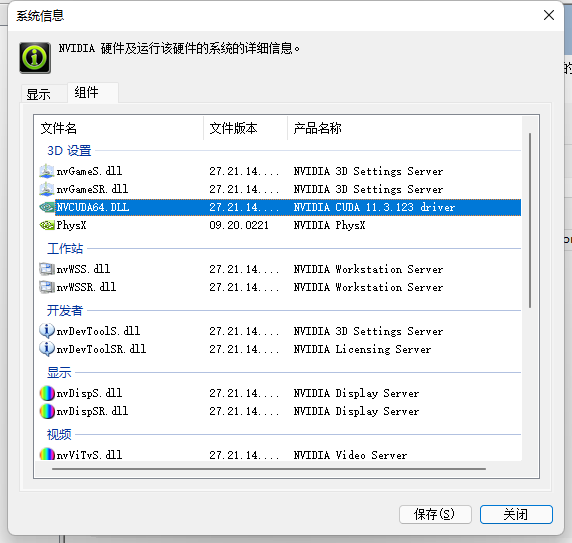The image size is (572, 543).
Task: Click the nvDispSR.dll rainbow icon
Action: pos(47,411)
